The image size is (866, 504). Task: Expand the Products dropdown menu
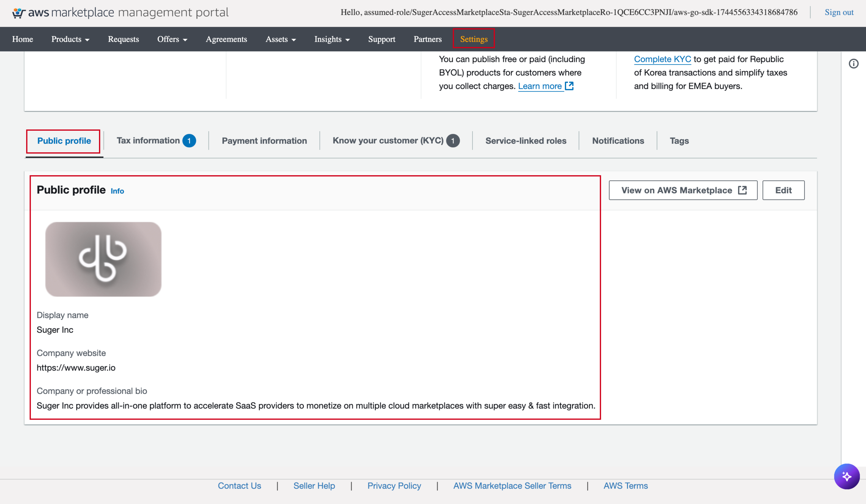[70, 39]
